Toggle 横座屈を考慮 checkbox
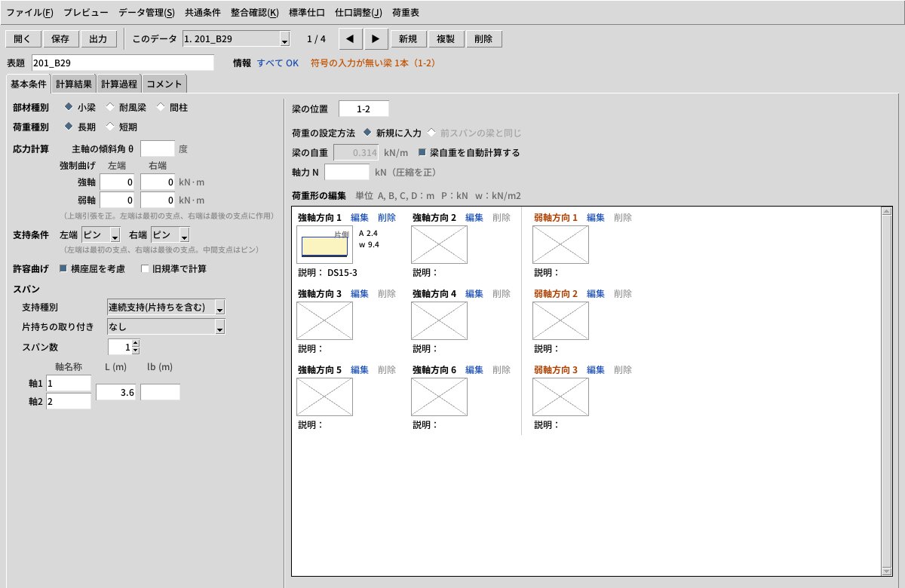905x588 pixels. 92,268
